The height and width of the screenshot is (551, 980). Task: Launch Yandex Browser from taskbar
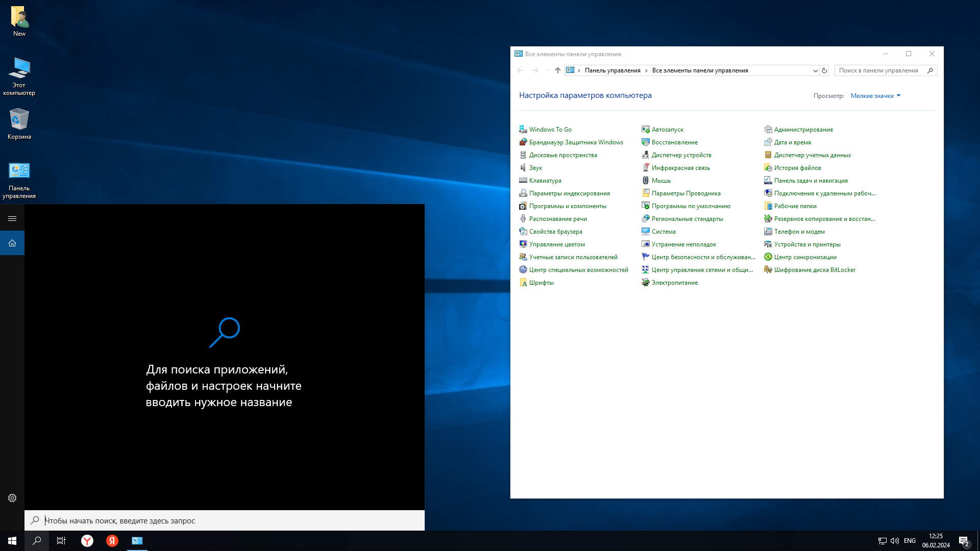[x=87, y=541]
